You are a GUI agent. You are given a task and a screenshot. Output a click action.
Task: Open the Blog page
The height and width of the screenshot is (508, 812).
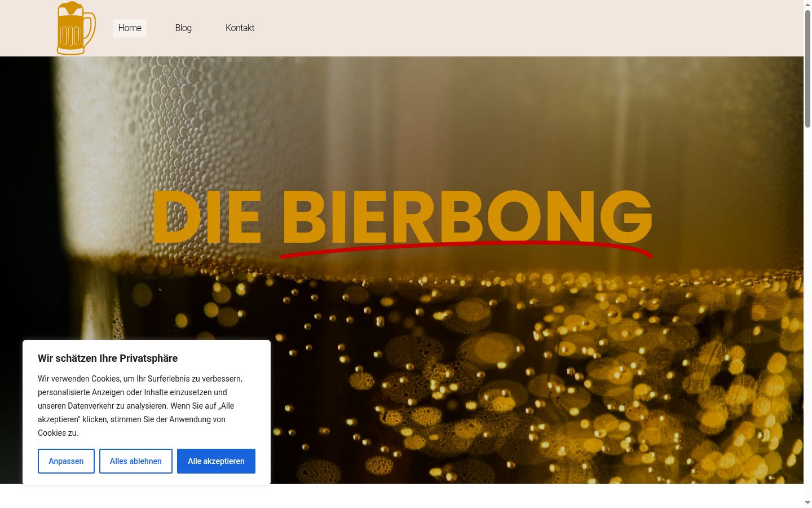[183, 28]
